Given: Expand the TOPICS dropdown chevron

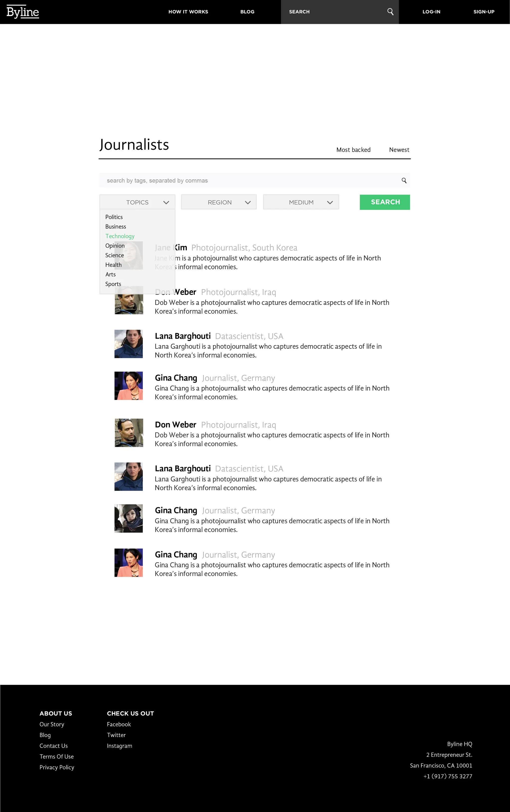Looking at the screenshot, I should [x=166, y=202].
